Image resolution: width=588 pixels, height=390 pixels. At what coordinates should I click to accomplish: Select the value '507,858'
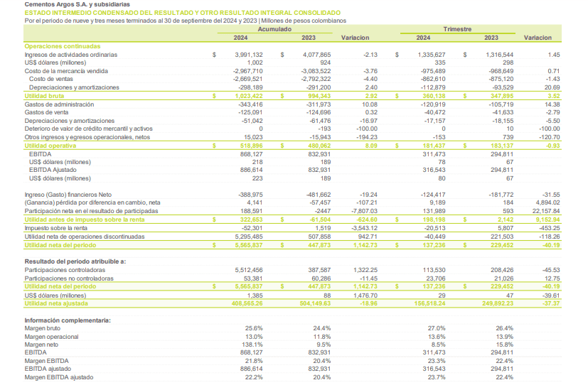coord(319,237)
